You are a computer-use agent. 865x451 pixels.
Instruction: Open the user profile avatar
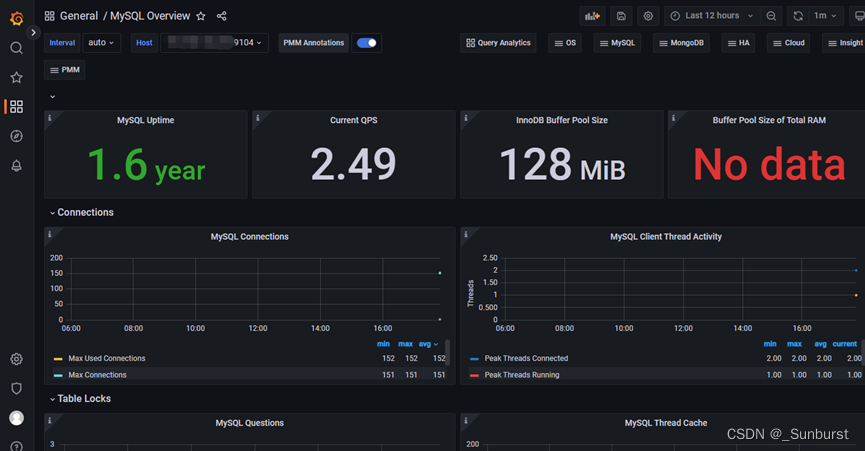(17, 418)
